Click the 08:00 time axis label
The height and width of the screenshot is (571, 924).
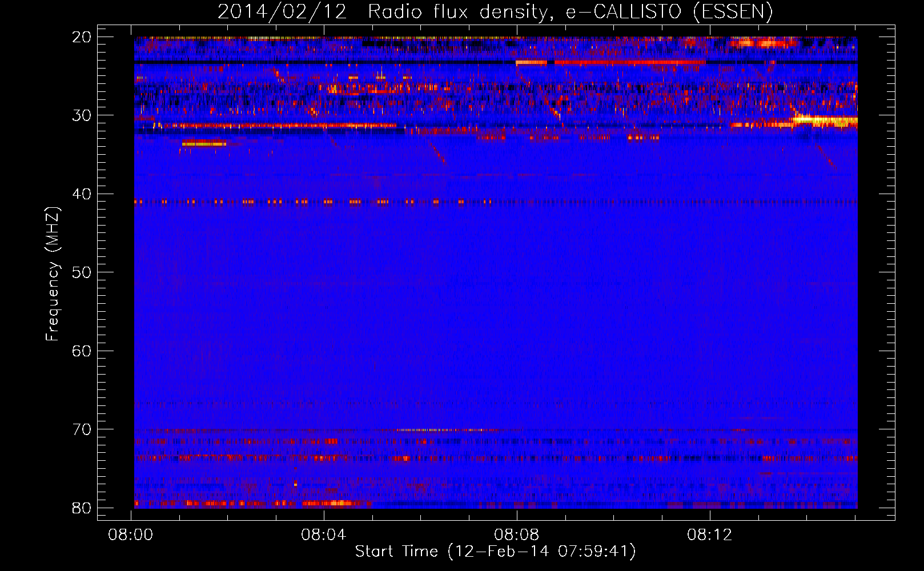(x=131, y=535)
